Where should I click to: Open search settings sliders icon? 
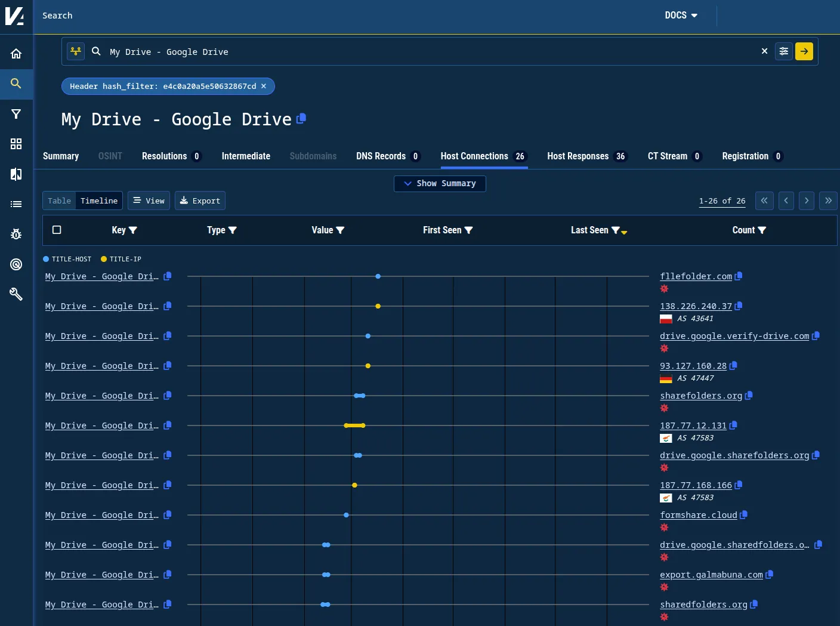784,51
